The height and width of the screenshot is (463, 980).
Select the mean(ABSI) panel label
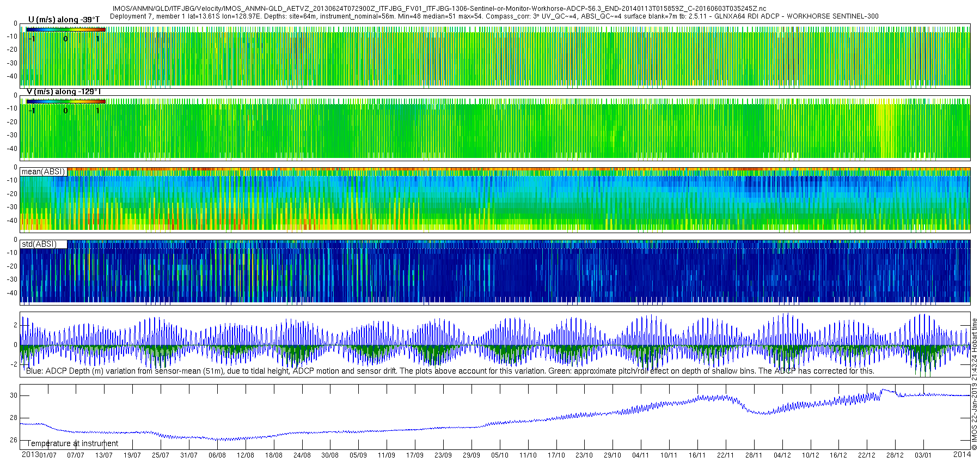pyautogui.click(x=43, y=172)
